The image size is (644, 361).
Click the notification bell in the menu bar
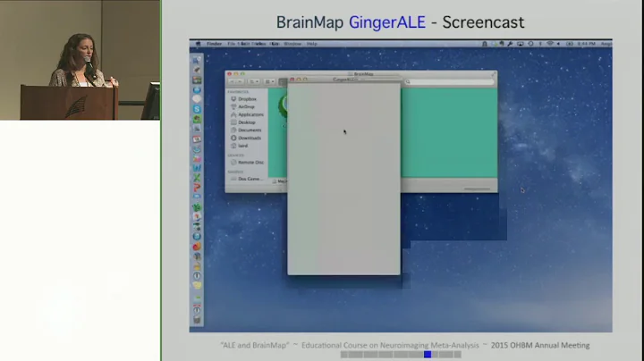pyautogui.click(x=485, y=44)
